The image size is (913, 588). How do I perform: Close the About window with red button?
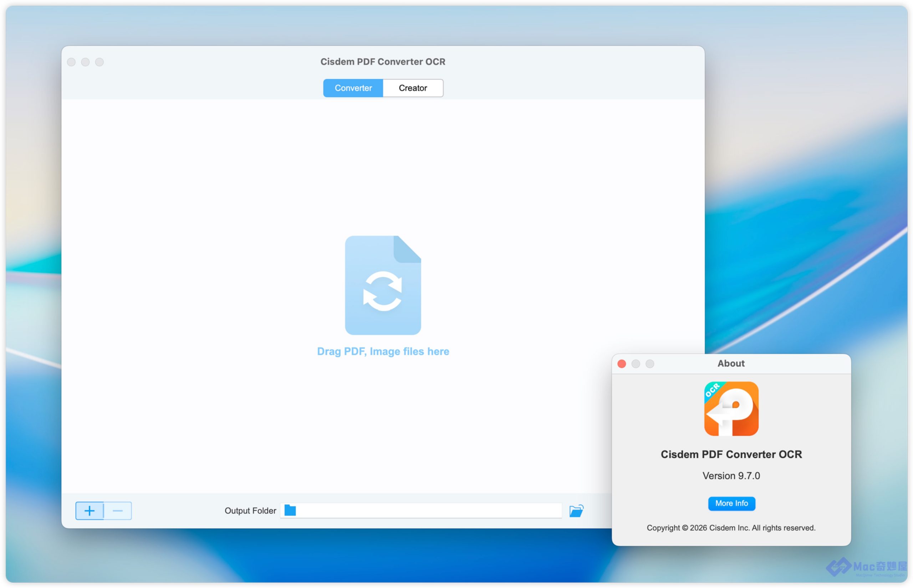(622, 364)
